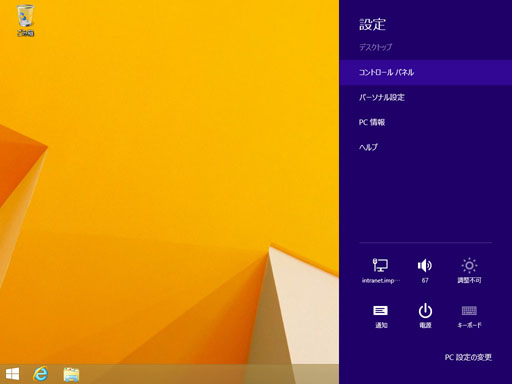
Task: Open the volume speaker control
Action: (425, 265)
